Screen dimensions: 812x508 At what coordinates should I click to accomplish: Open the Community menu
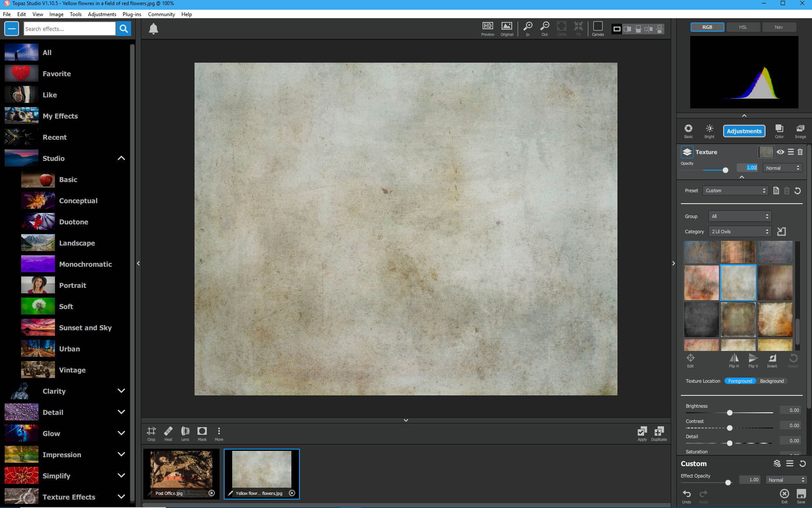(162, 14)
